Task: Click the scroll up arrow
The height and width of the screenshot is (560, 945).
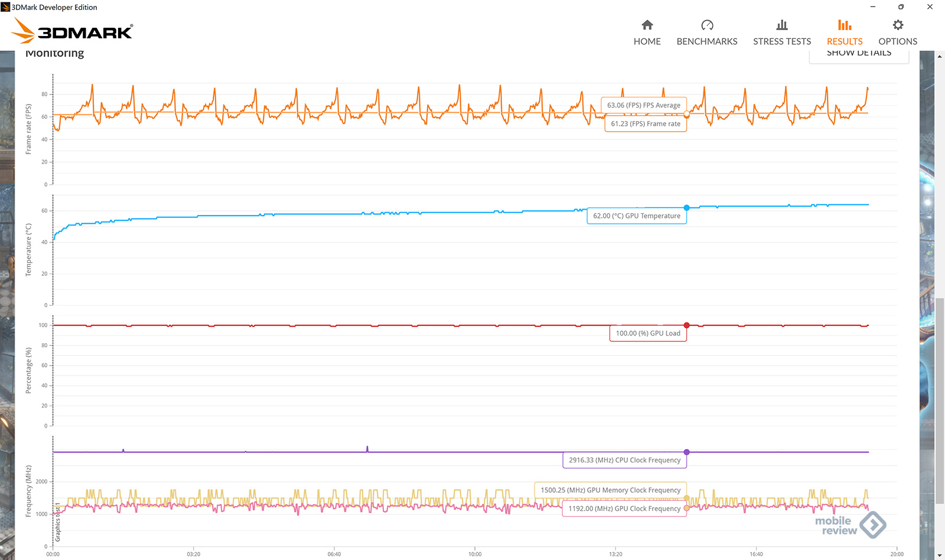Action: click(x=939, y=57)
